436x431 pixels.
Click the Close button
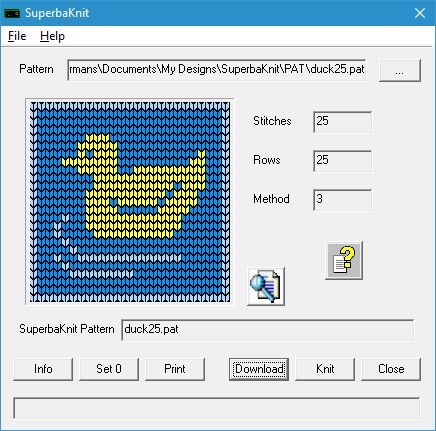391,369
